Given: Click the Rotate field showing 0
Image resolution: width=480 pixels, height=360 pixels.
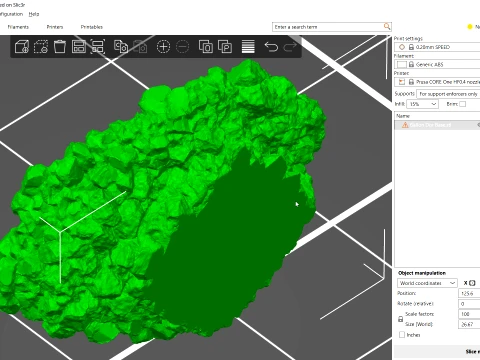Looking at the screenshot, I should (469, 304).
